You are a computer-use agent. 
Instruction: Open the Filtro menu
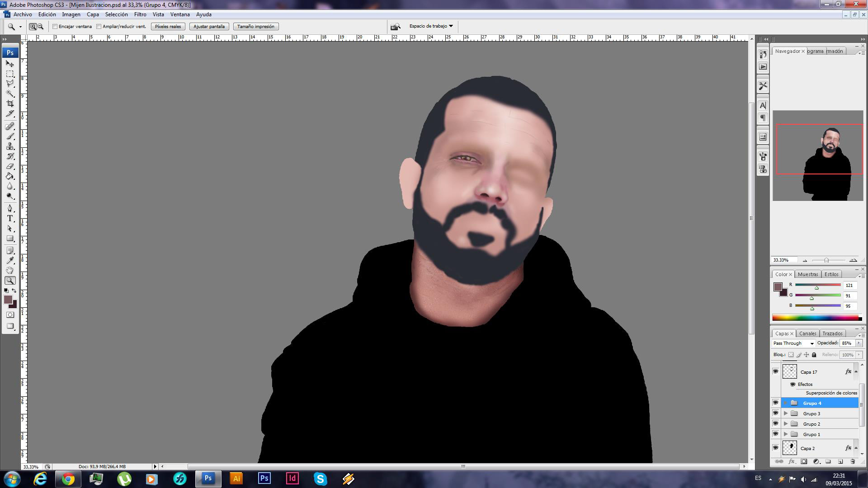tap(140, 14)
